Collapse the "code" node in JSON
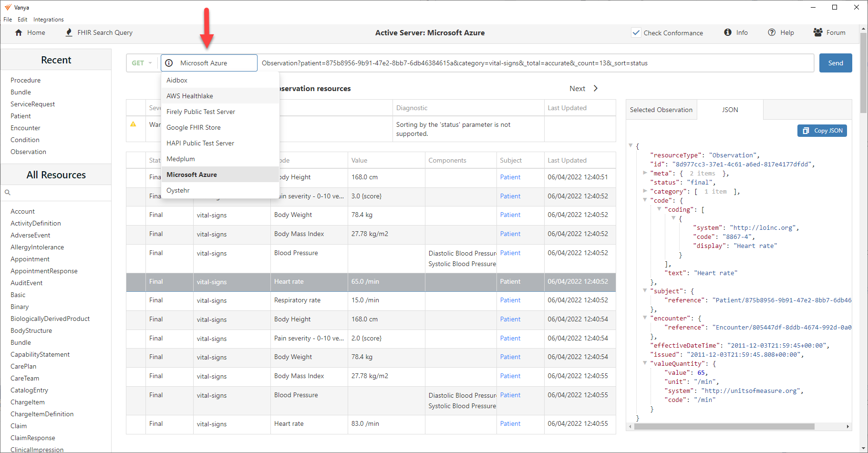868x453 pixels. pyautogui.click(x=645, y=200)
